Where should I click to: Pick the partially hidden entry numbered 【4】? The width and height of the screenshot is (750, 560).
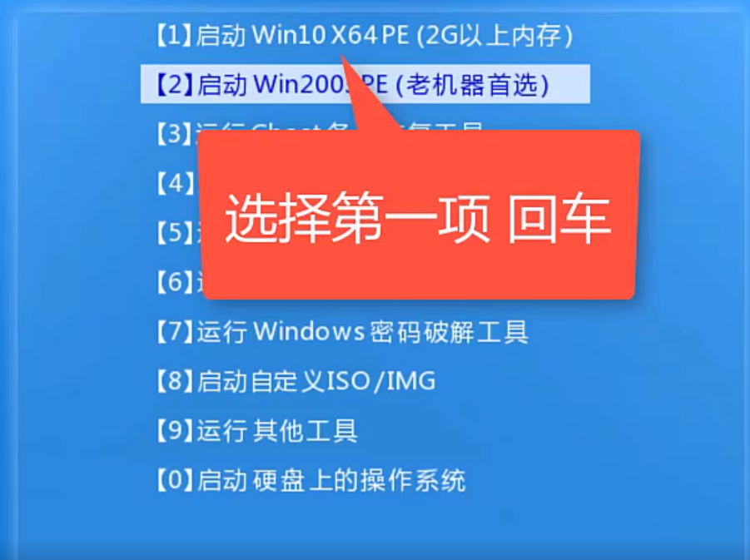pyautogui.click(x=176, y=183)
